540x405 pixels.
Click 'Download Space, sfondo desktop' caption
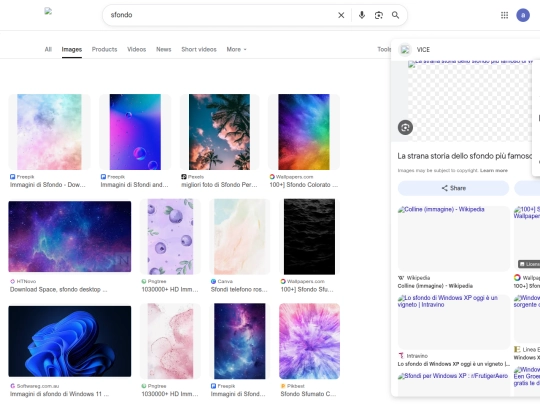pos(59,290)
